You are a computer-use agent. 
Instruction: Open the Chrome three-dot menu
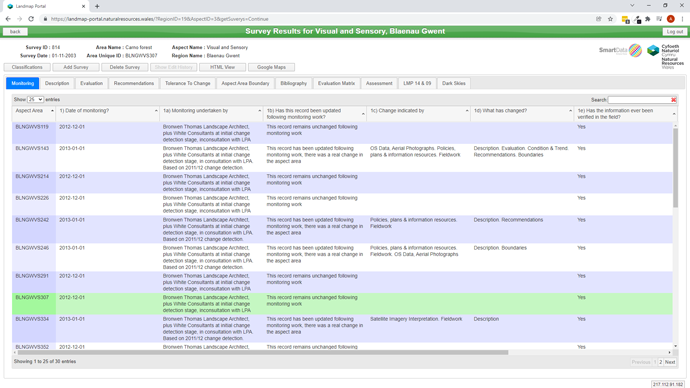click(683, 19)
